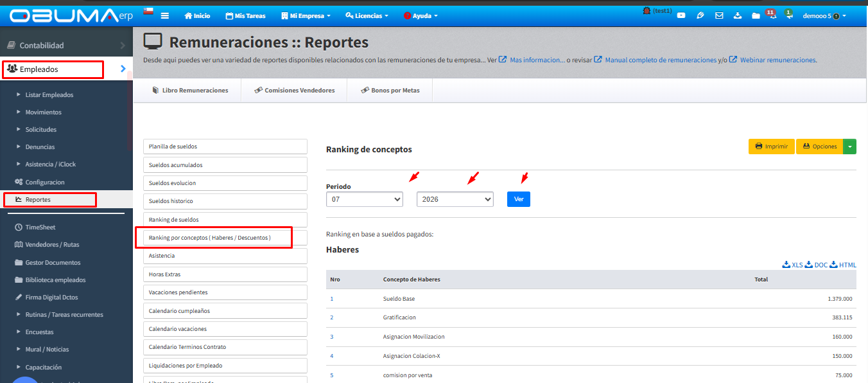Open Mis Tareas in top menu
868x383 pixels.
coord(246,15)
